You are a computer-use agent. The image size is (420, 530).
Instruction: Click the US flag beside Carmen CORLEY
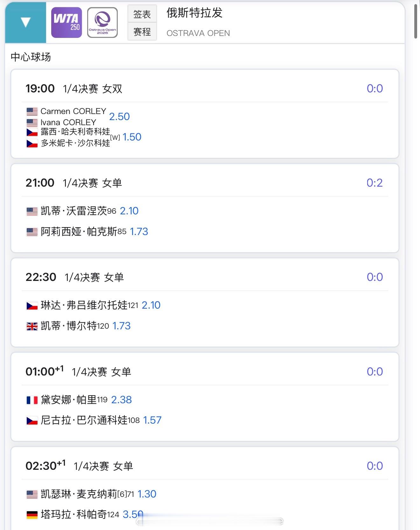(32, 111)
